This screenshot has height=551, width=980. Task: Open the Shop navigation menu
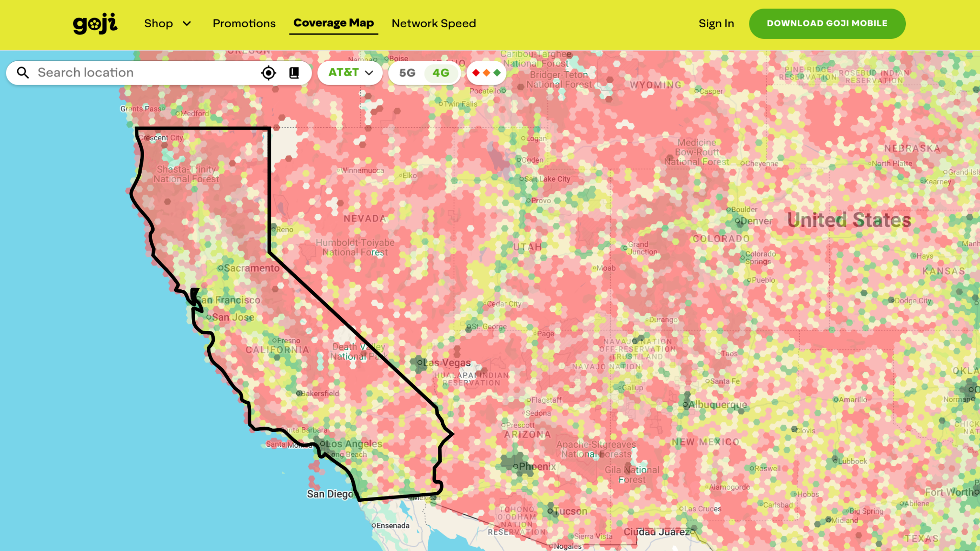[x=158, y=23]
